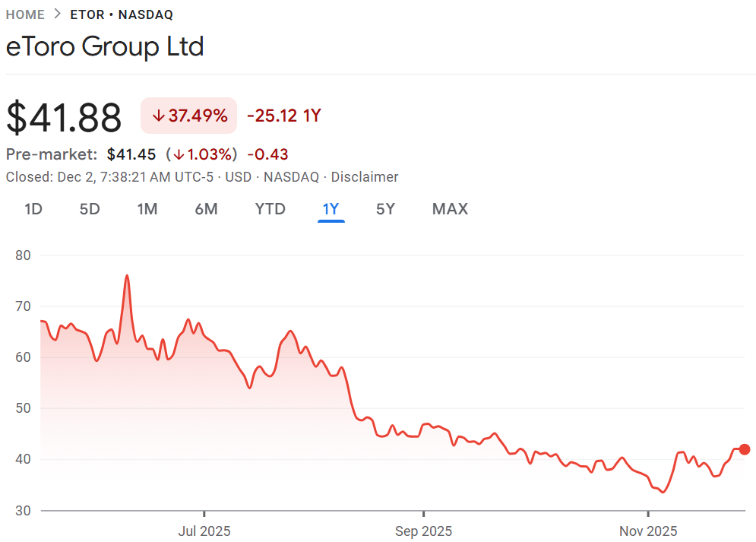Select the YTD range tab
The height and width of the screenshot is (542, 756).
click(x=270, y=209)
